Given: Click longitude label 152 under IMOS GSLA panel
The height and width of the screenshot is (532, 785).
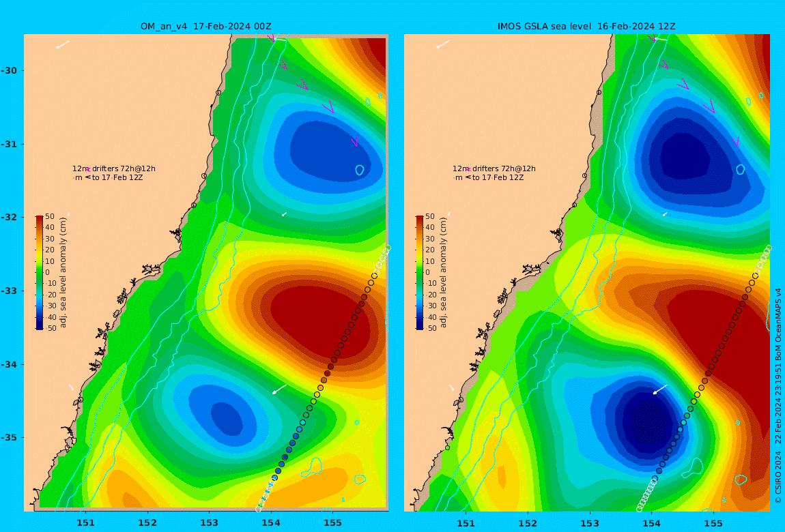Looking at the screenshot, I should tap(528, 523).
